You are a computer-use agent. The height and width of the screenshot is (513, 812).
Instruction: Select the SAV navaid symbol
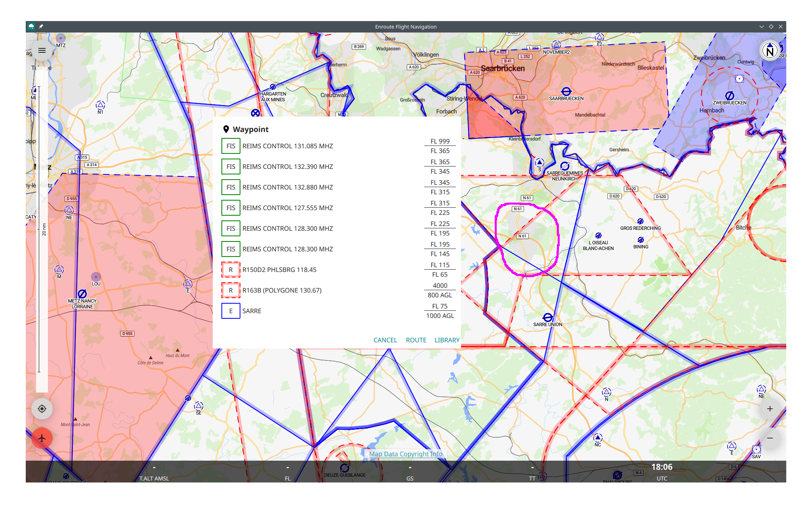(x=757, y=449)
